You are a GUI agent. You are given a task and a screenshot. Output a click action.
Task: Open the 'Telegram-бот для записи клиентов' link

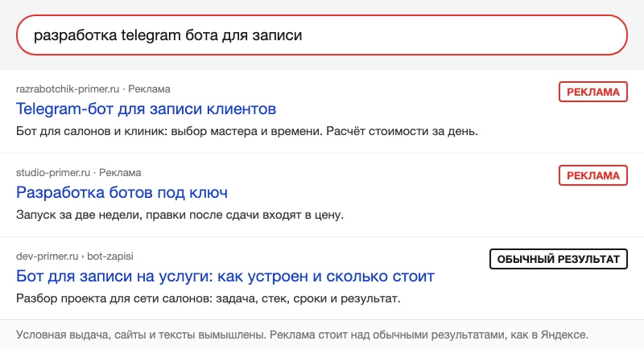coord(146,109)
